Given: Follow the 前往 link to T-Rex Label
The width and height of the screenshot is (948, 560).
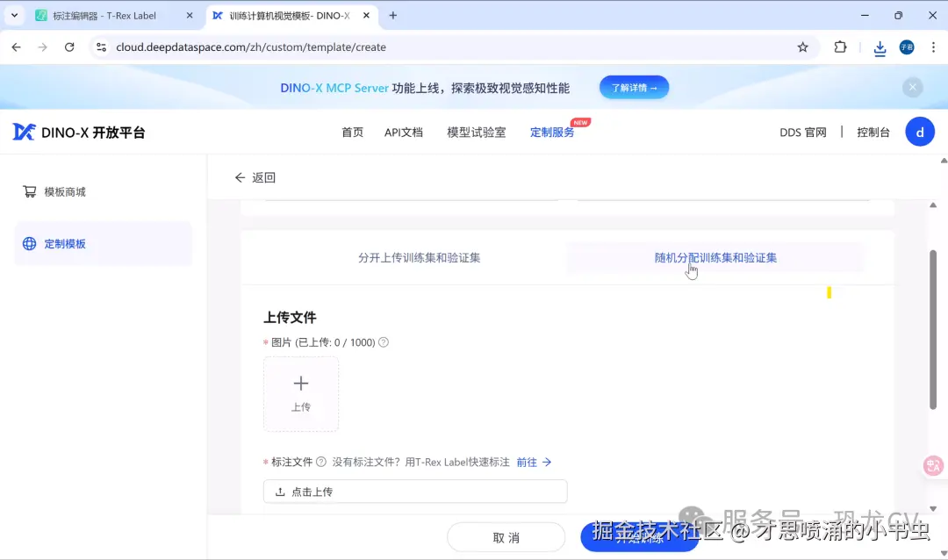Looking at the screenshot, I should tap(528, 462).
